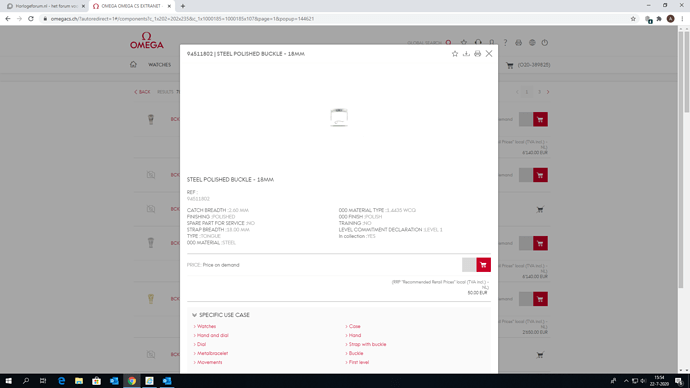Screen dimensions: 690x388
Task: Open the Metalbracelet use case link
Action: (x=212, y=353)
